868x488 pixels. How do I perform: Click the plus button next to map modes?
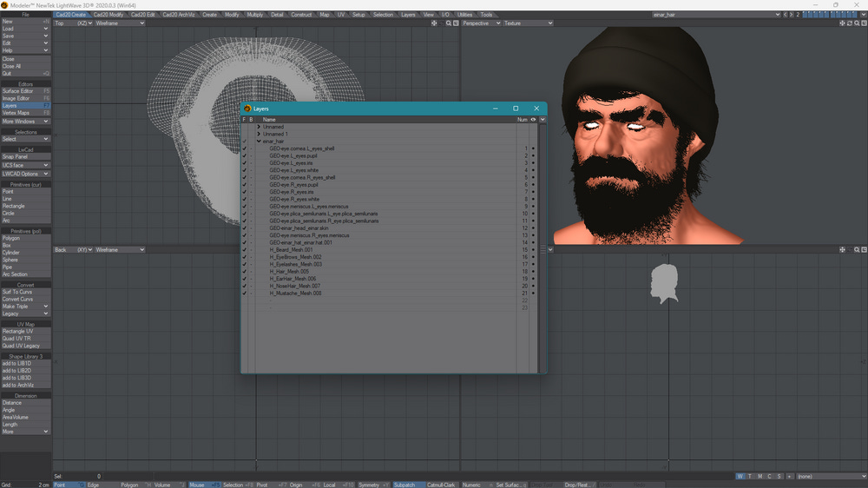click(789, 477)
